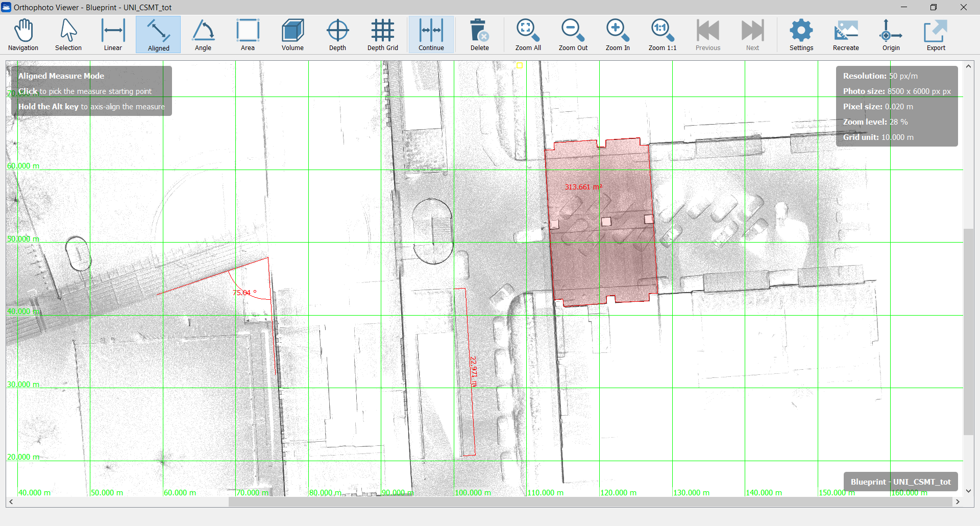Select the Area measurement tool
Screen dimensions: 980x526
tap(248, 35)
